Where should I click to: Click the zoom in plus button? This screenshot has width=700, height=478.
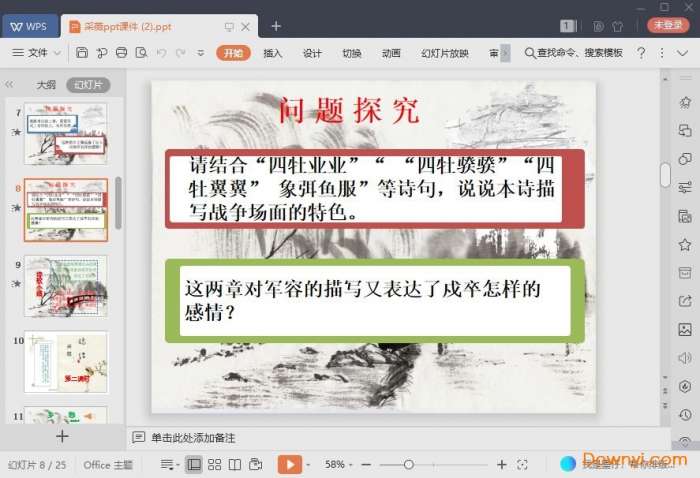pyautogui.click(x=501, y=465)
